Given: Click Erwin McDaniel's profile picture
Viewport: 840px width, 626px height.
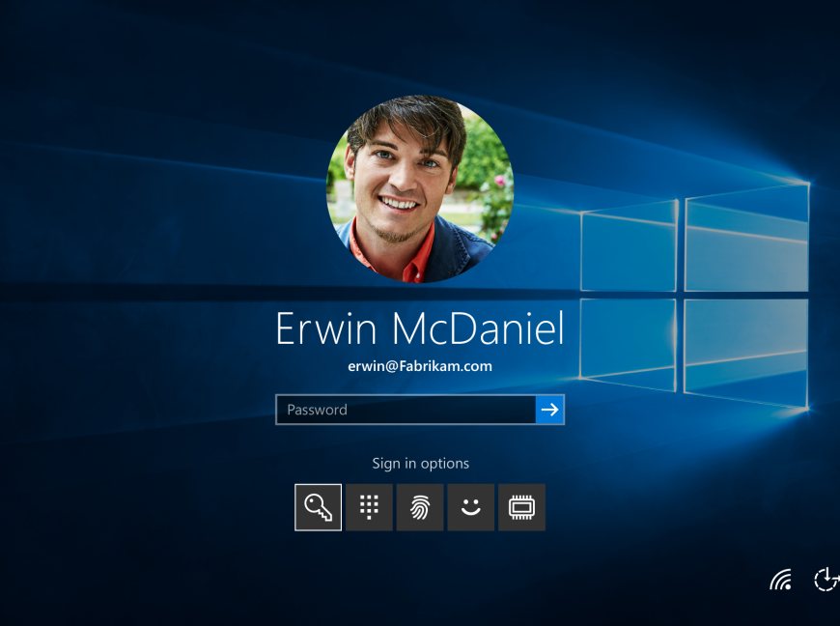Looking at the screenshot, I should pyautogui.click(x=420, y=188).
